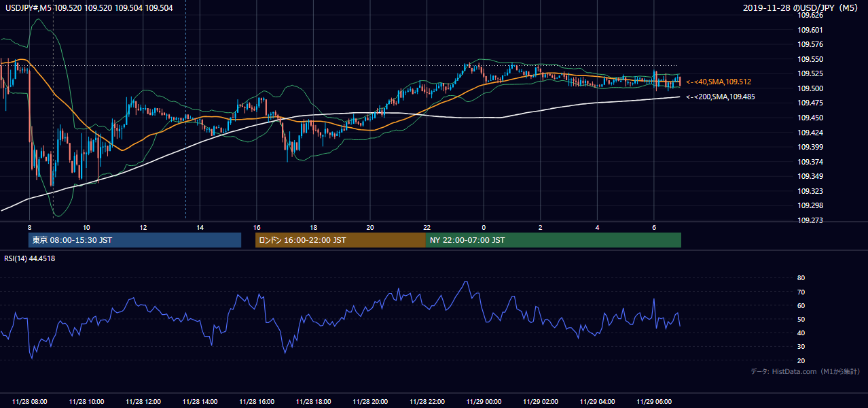Click the 11/29 04:00 time label

(597, 402)
